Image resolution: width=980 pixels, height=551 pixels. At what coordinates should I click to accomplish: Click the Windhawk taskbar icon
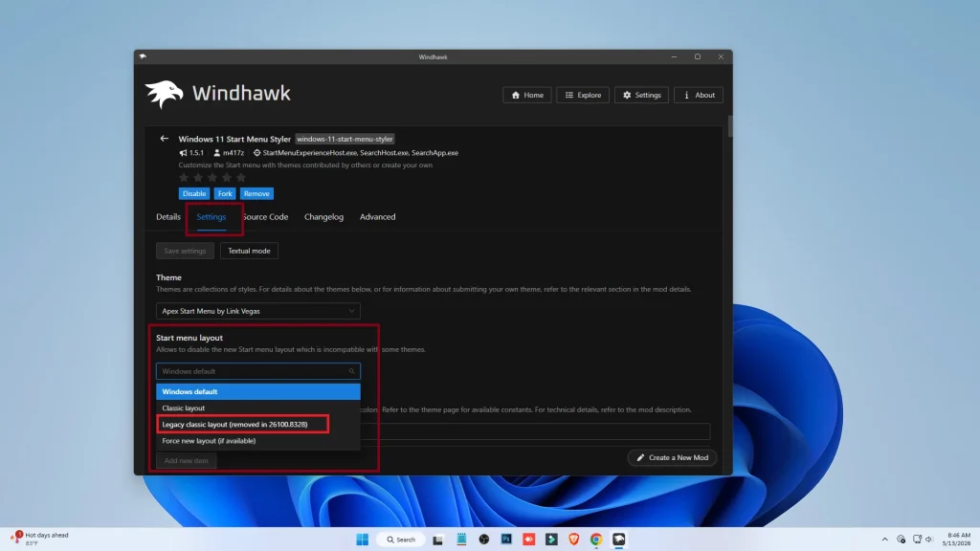[619, 540]
